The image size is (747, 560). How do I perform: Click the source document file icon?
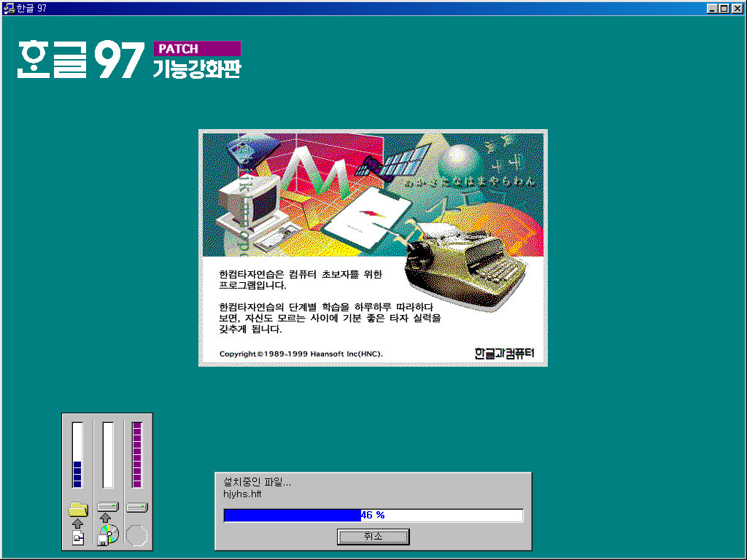coord(78,538)
